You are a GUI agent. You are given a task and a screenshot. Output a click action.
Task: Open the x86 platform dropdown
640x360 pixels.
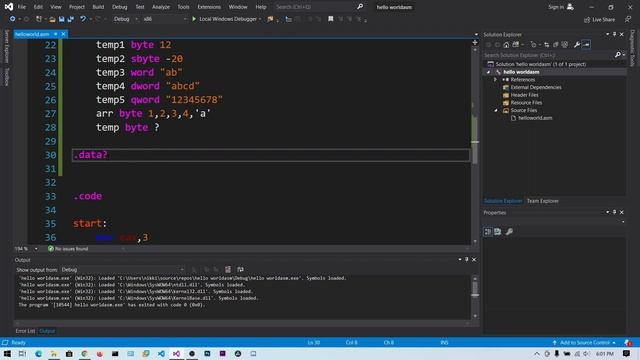164,19
